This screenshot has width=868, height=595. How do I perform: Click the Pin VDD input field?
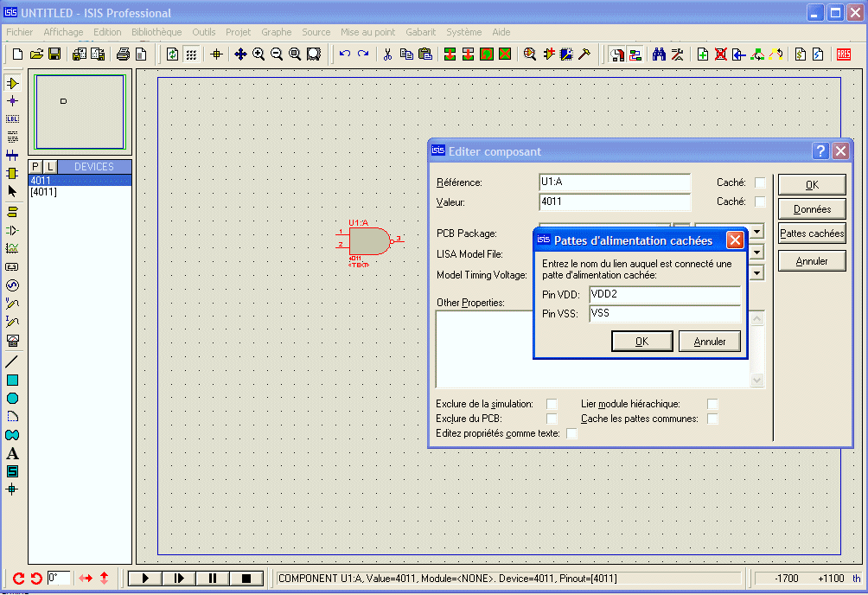click(664, 295)
